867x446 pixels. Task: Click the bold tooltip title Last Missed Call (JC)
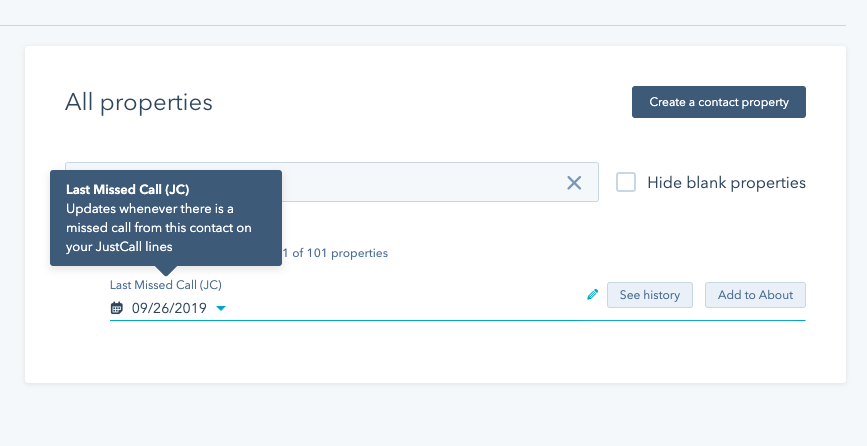pyautogui.click(x=128, y=190)
